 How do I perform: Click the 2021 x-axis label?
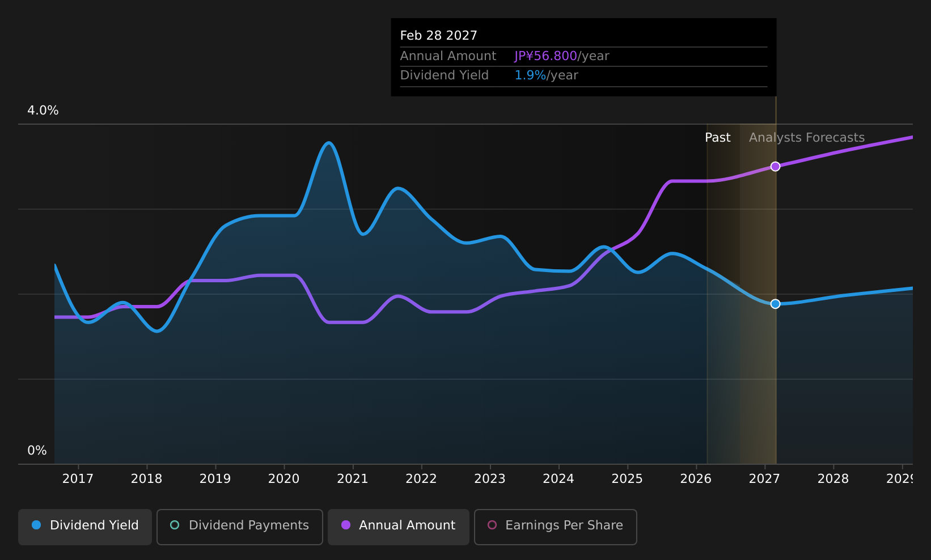(353, 479)
